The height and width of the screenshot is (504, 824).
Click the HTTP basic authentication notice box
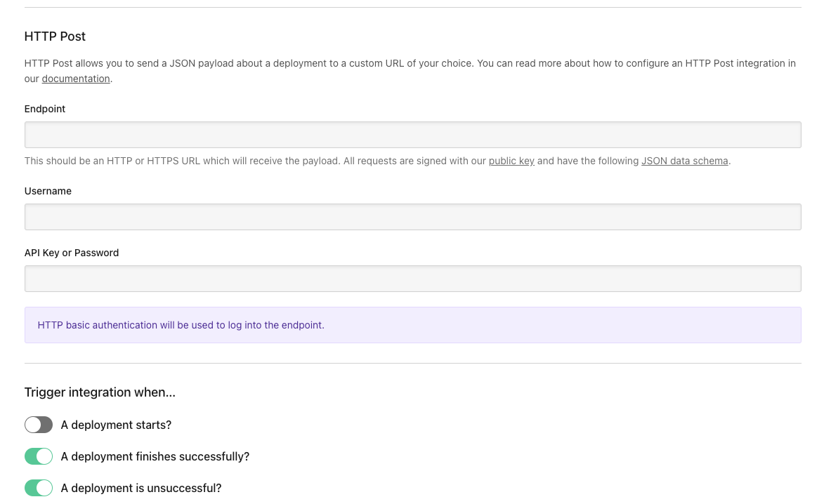coord(412,325)
